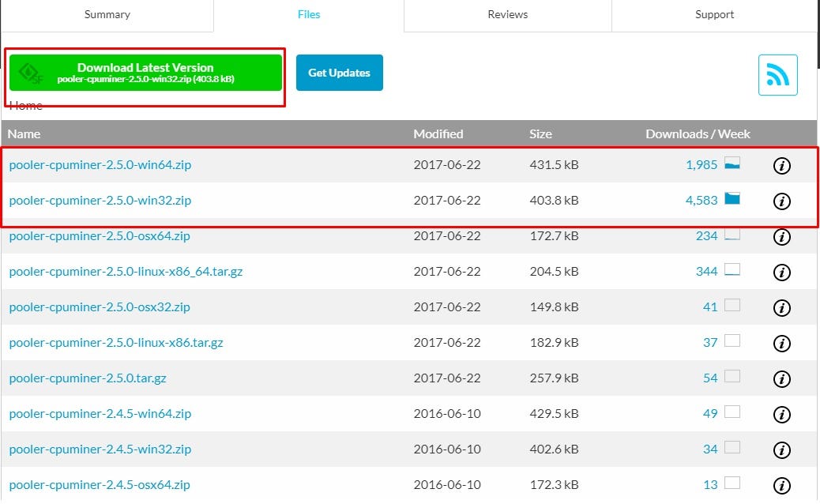Click the 403.8 kB size in the win32 2.5.0 row

[554, 200]
